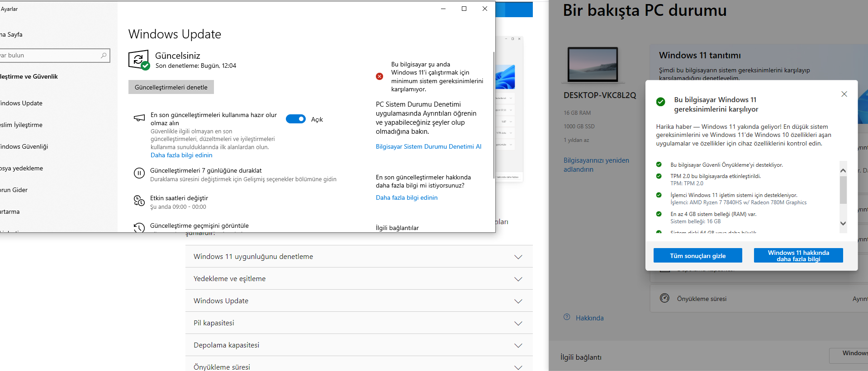Click the "16 GB RAM" text under the device name

(x=577, y=113)
